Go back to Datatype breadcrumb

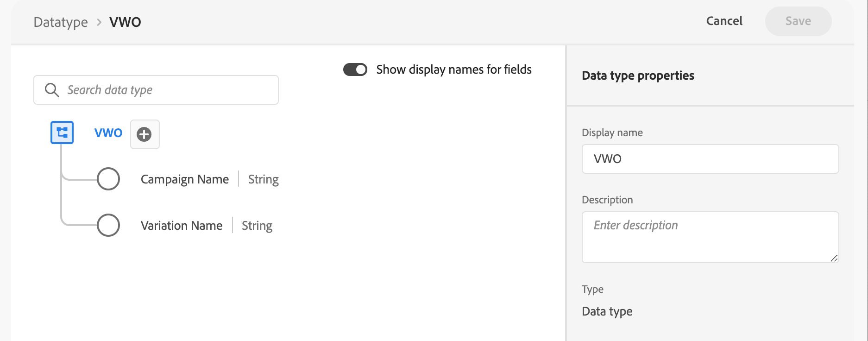pos(61,22)
